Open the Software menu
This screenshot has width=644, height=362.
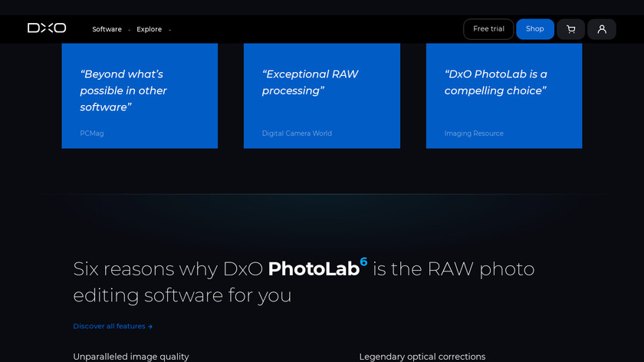[x=107, y=29]
